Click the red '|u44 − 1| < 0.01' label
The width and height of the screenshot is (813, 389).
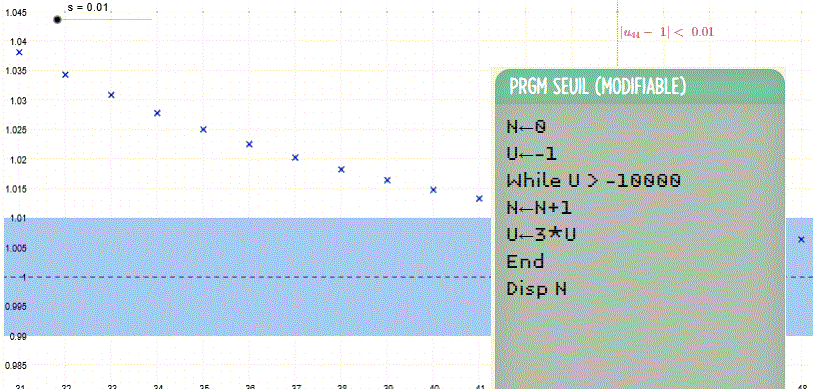pyautogui.click(x=667, y=32)
